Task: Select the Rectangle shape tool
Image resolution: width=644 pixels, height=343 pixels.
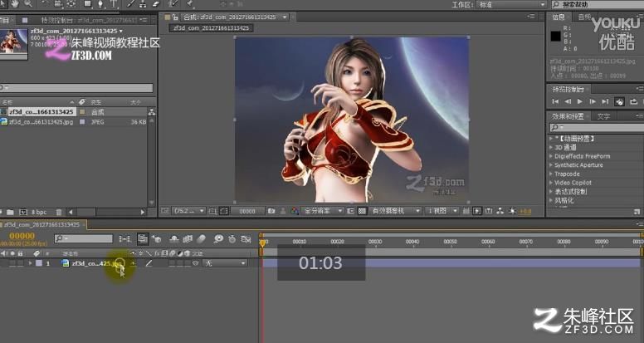Action: [x=87, y=3]
